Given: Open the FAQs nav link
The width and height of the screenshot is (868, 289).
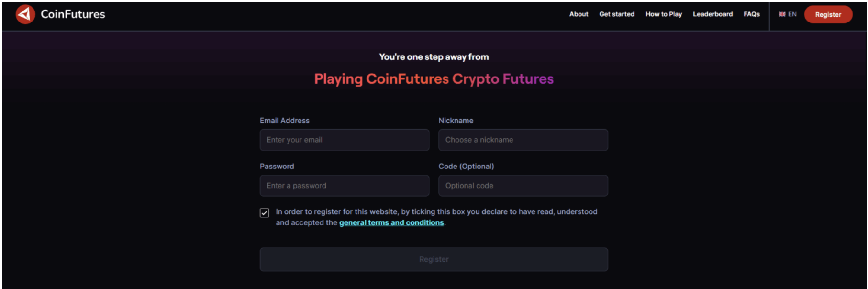Looking at the screenshot, I should (751, 14).
